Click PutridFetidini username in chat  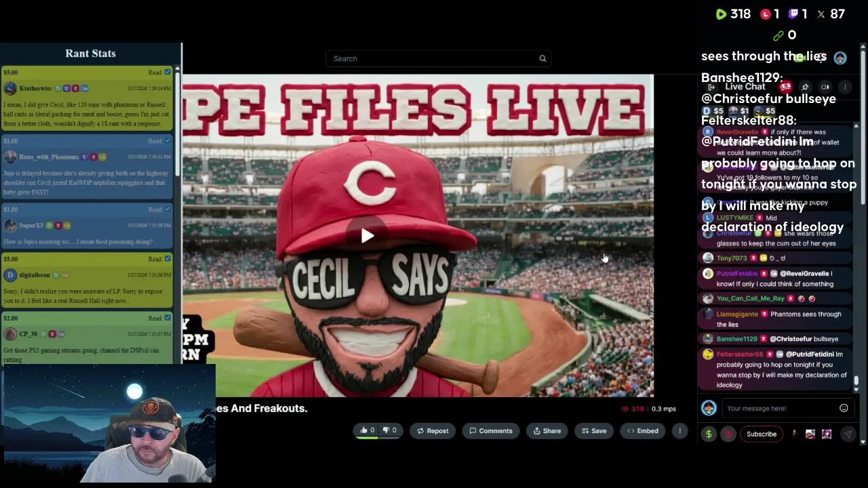coord(737,274)
